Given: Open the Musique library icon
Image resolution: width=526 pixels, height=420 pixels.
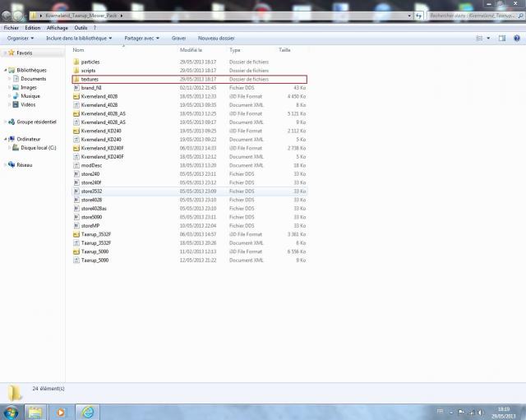Looking at the screenshot, I should point(16,96).
